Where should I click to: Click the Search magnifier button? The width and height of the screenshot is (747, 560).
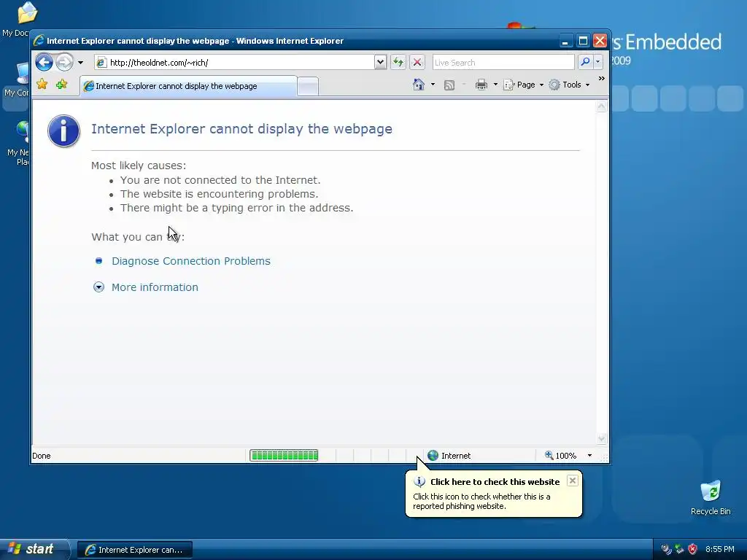click(585, 63)
